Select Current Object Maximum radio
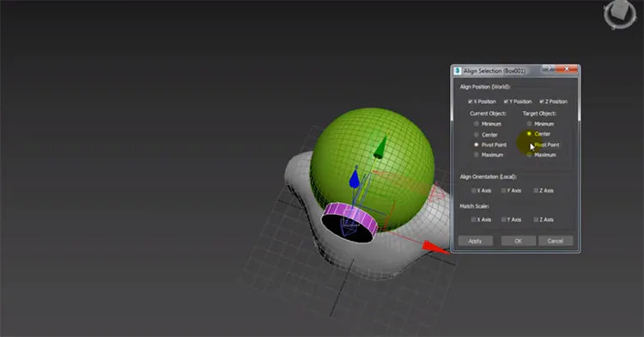The image size is (644, 337). pos(477,155)
